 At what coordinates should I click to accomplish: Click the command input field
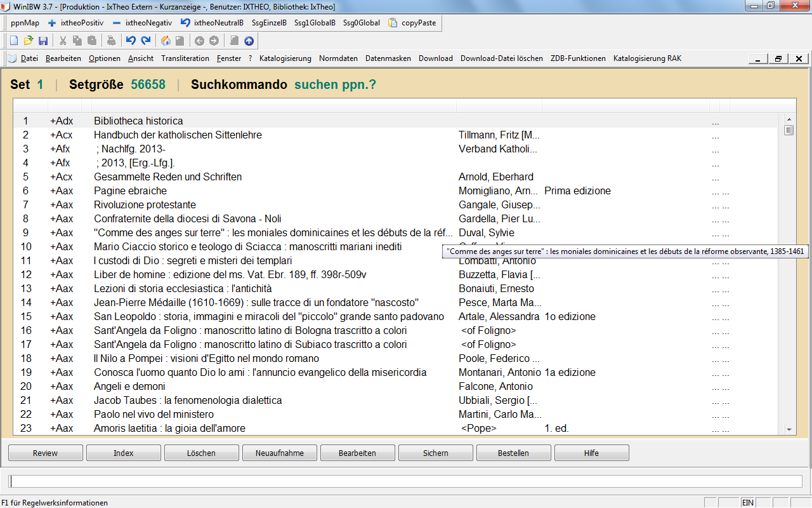pos(406,481)
